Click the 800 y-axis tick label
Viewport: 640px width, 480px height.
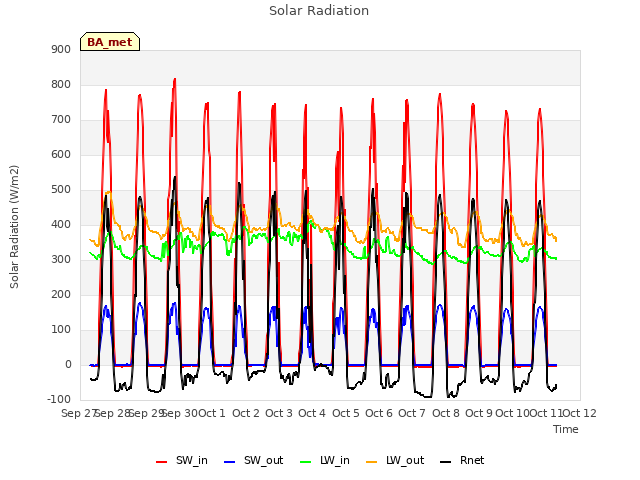[x=61, y=84]
